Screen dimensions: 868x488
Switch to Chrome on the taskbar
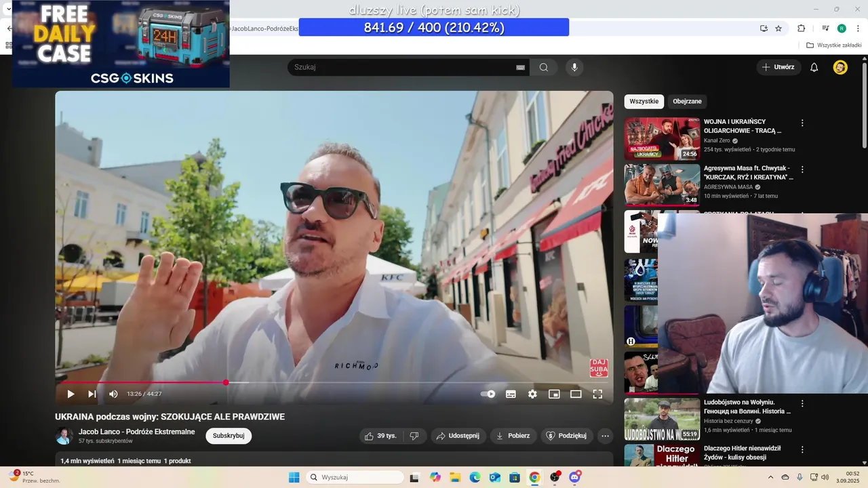coord(534,477)
